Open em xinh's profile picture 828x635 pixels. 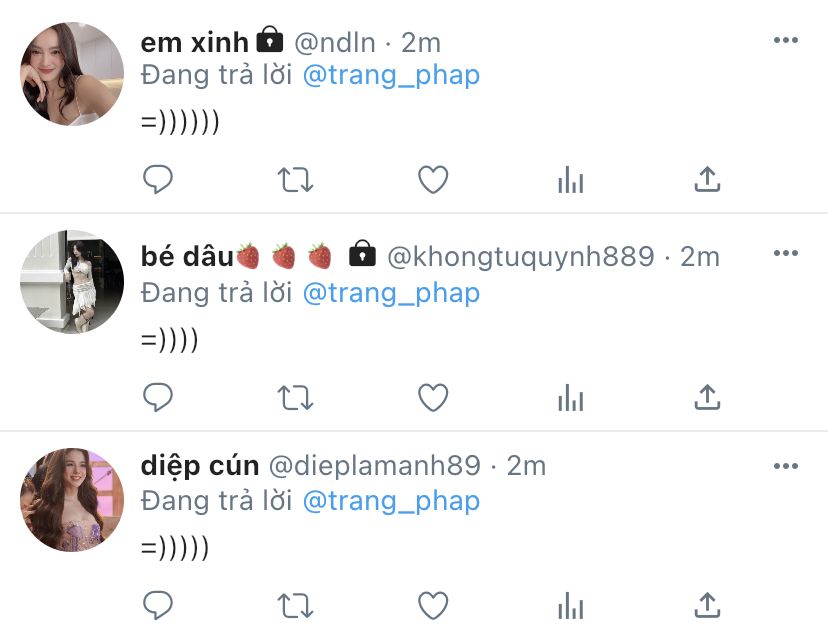tap(72, 74)
